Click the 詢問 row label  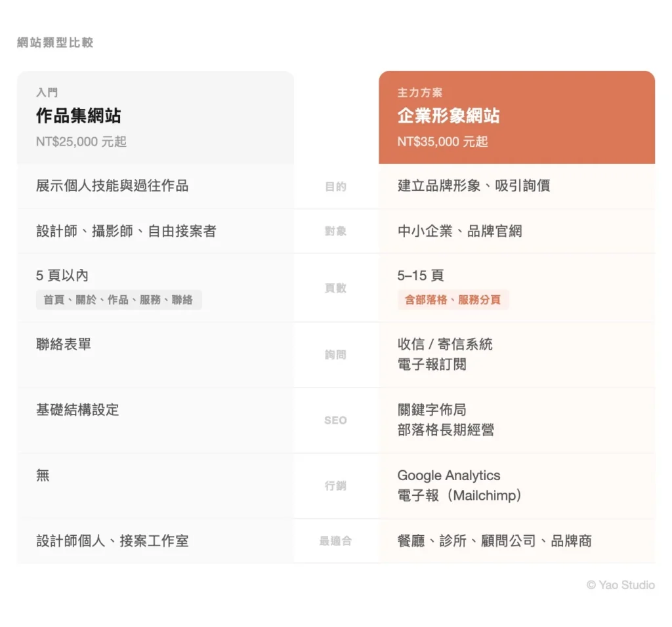pyautogui.click(x=337, y=355)
